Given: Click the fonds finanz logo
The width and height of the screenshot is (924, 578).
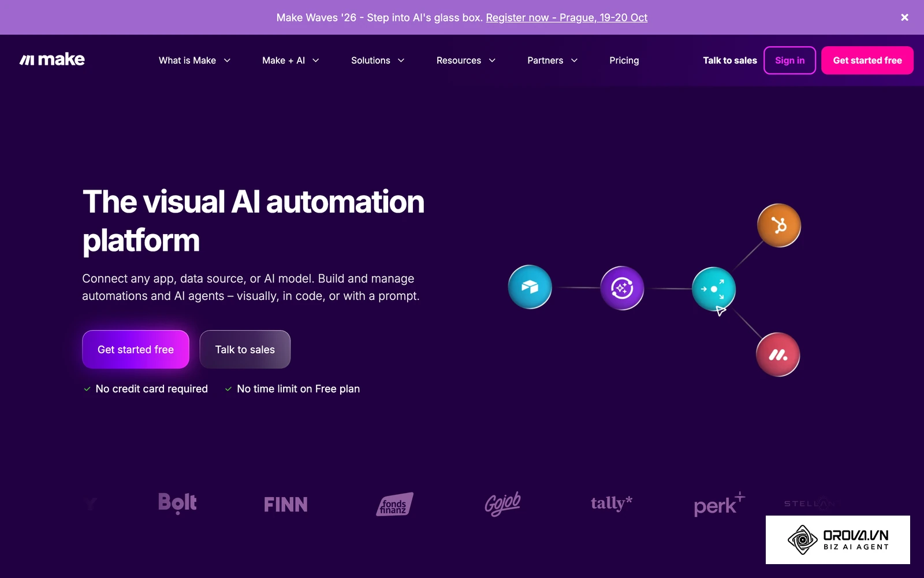Looking at the screenshot, I should coord(394,504).
